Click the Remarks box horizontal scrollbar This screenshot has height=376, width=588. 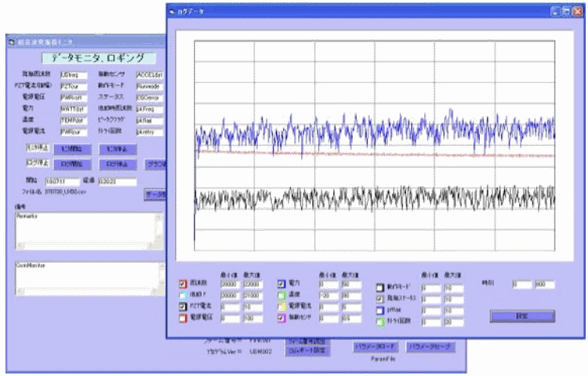(85, 246)
